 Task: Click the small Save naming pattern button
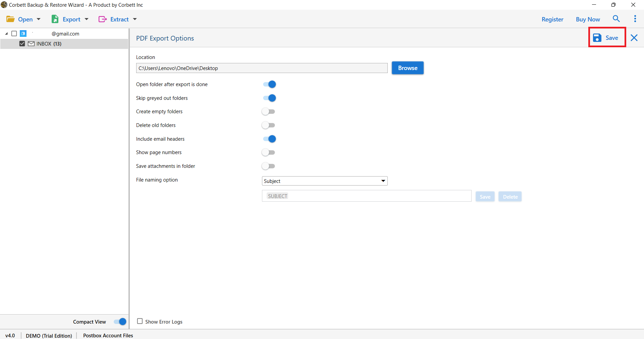(x=485, y=197)
